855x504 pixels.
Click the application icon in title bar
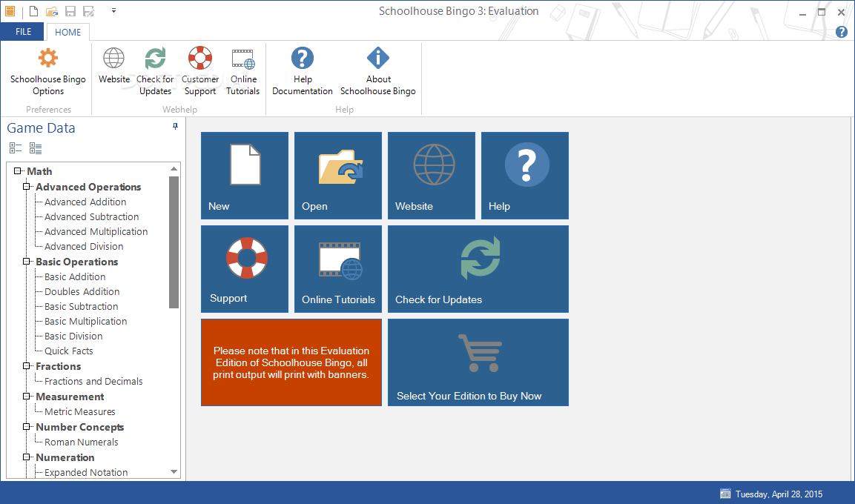pos(10,11)
